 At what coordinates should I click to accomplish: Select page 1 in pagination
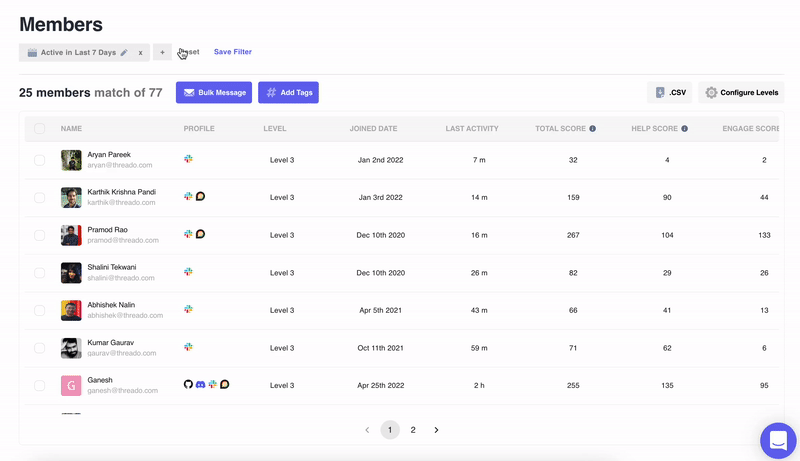click(x=390, y=430)
